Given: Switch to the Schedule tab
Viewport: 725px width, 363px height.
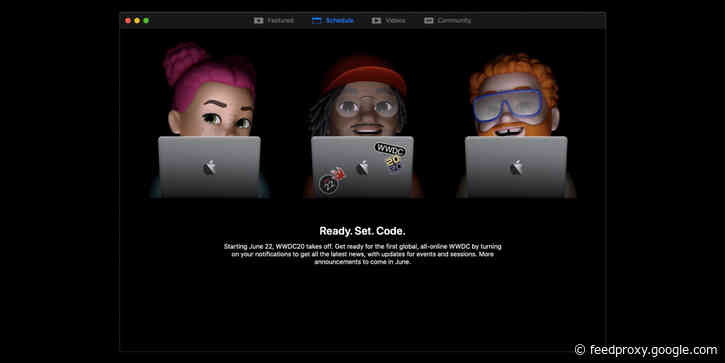Looking at the screenshot, I should click(333, 20).
